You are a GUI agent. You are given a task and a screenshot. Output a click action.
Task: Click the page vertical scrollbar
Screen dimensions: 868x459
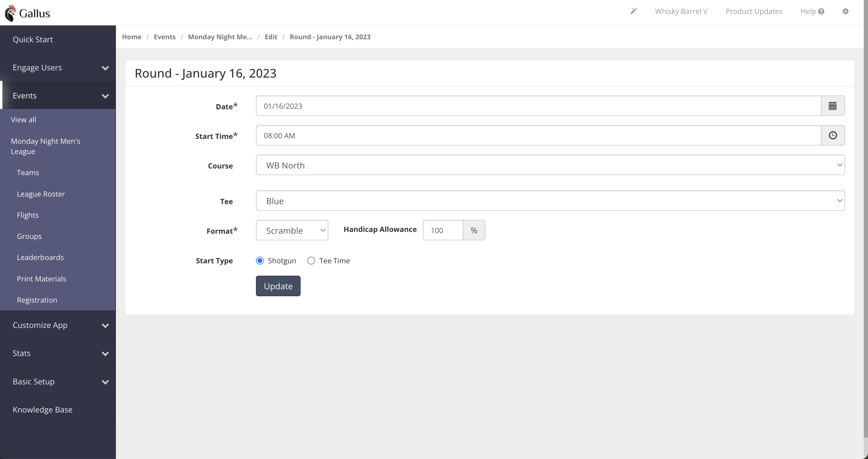coord(866,219)
